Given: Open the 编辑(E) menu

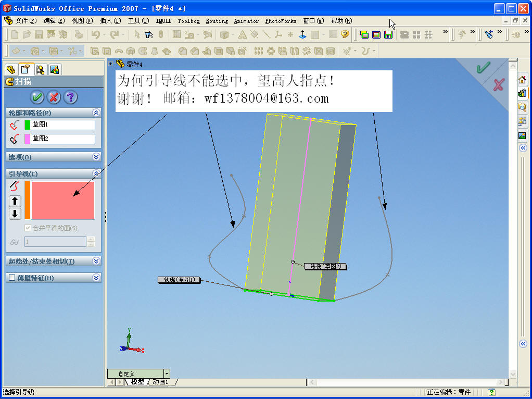Looking at the screenshot, I should coord(54,21).
